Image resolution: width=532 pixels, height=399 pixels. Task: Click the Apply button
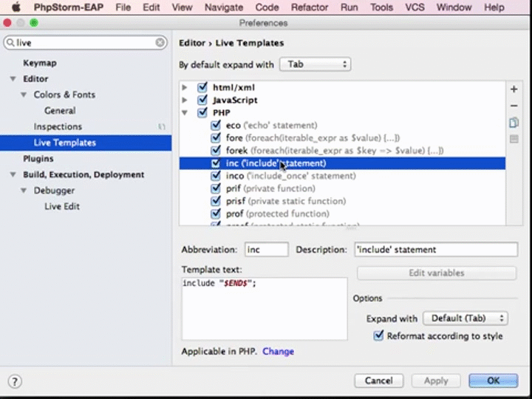436,381
